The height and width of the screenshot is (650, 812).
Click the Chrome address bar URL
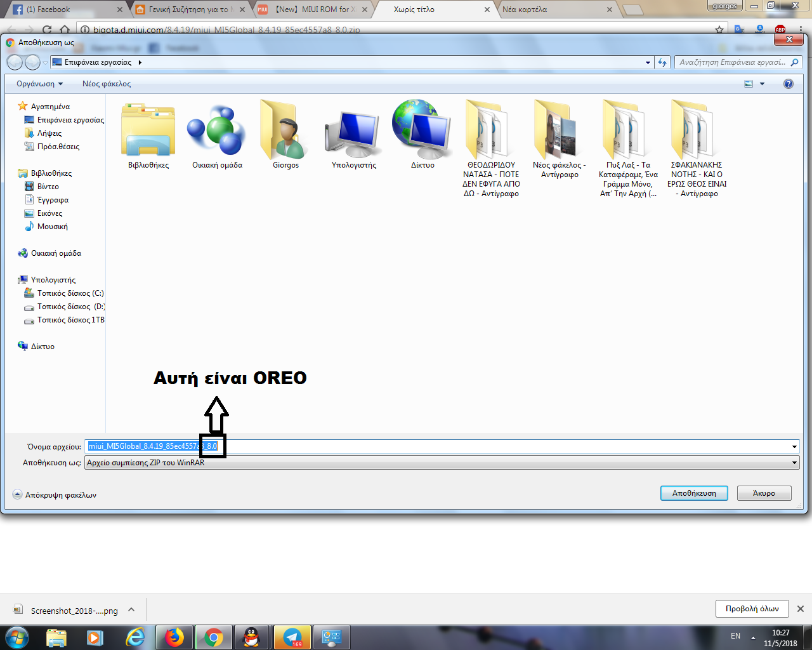(x=226, y=30)
